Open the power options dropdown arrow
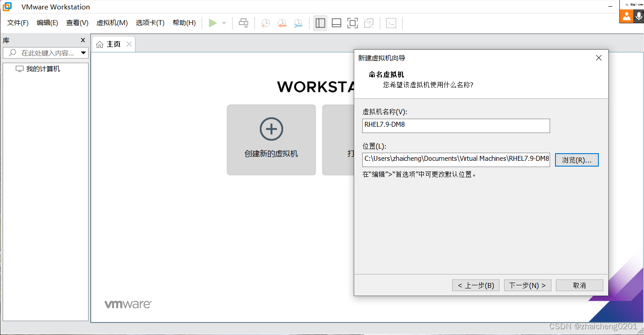Screen dimensions: 644x335 click(x=224, y=23)
